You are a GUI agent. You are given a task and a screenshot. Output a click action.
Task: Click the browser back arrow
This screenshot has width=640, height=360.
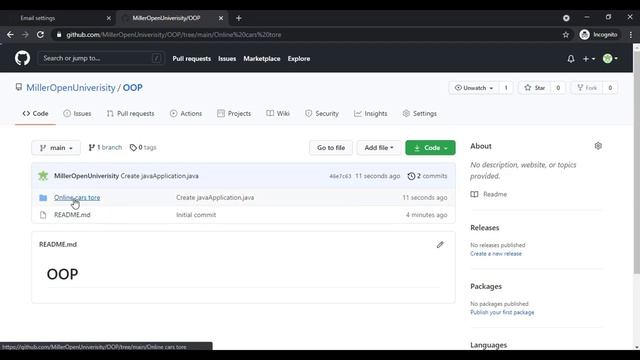tap(10, 35)
